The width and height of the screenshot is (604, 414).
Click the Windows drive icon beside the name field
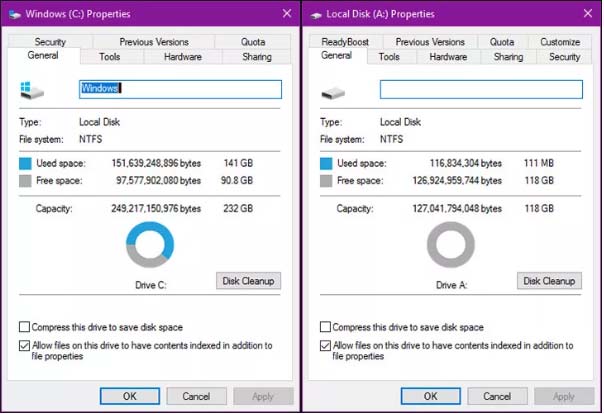click(x=32, y=90)
